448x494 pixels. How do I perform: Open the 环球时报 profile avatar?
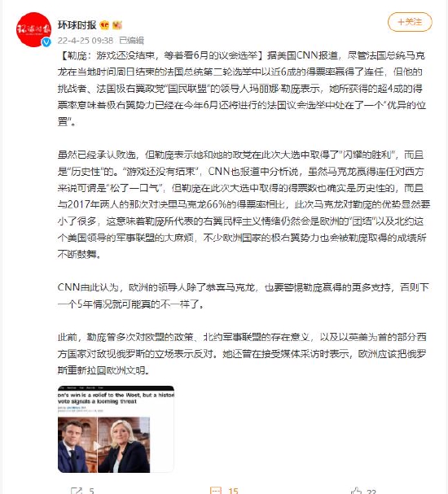[33, 30]
